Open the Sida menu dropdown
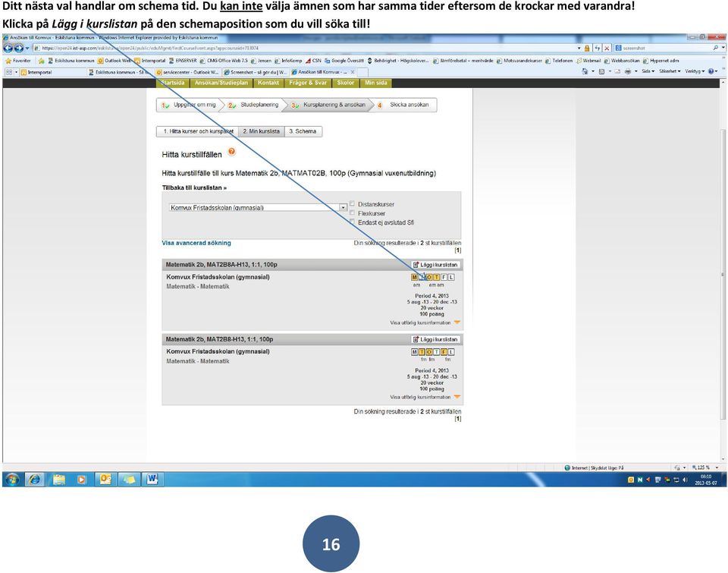This screenshot has height=573, width=728. click(648, 71)
